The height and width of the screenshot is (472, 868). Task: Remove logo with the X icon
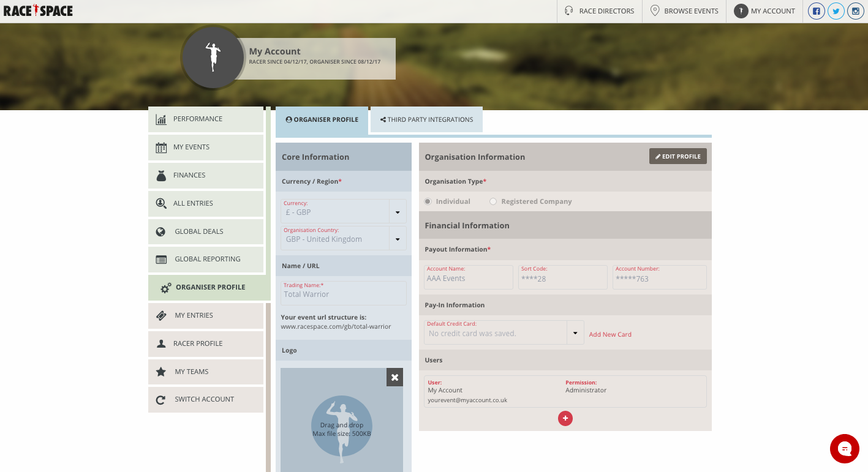394,378
